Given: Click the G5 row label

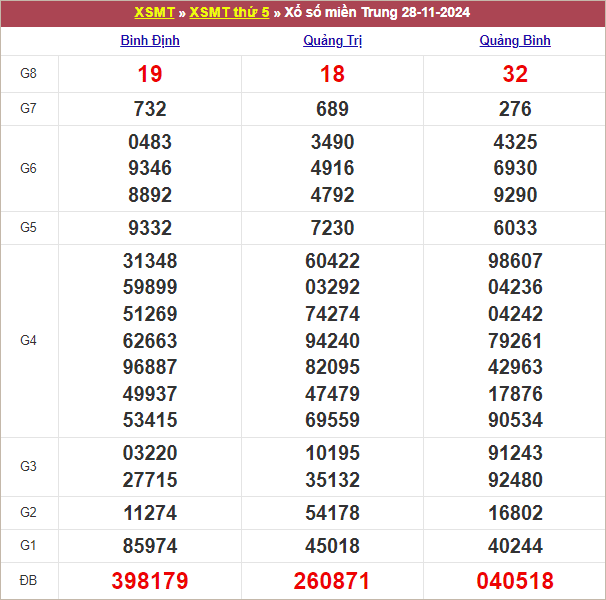Looking at the screenshot, I should pyautogui.click(x=28, y=227).
